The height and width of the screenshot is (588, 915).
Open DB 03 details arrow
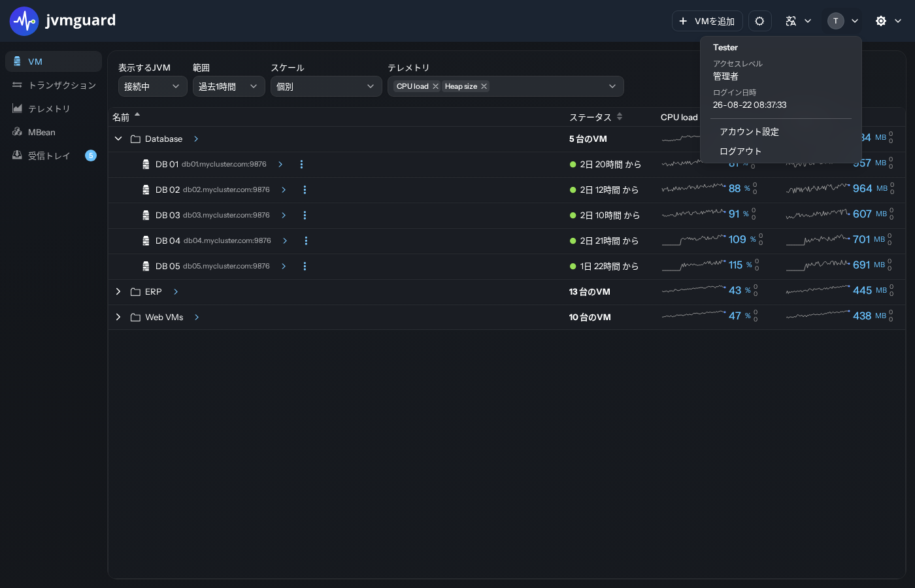[x=284, y=216]
